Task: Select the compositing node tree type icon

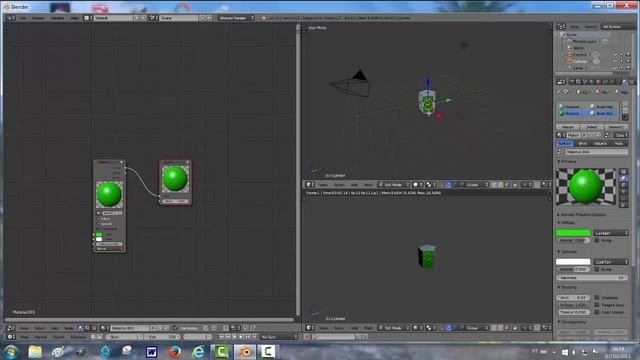Action: click(x=87, y=328)
